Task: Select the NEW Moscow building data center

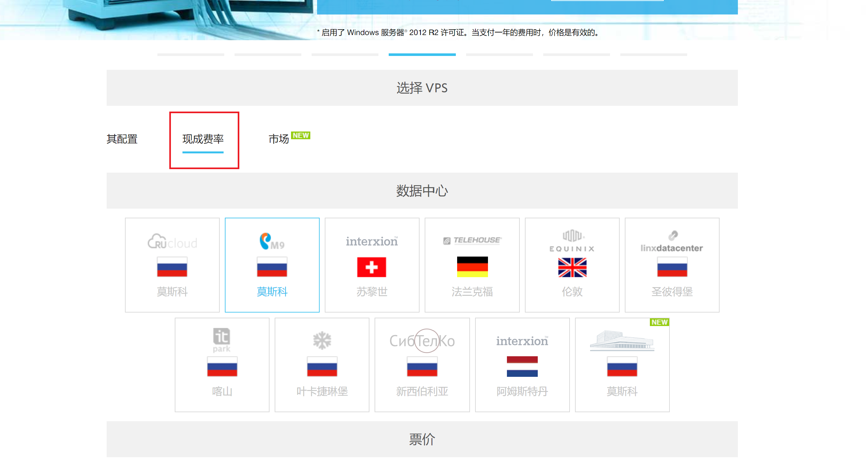Action: [622, 365]
